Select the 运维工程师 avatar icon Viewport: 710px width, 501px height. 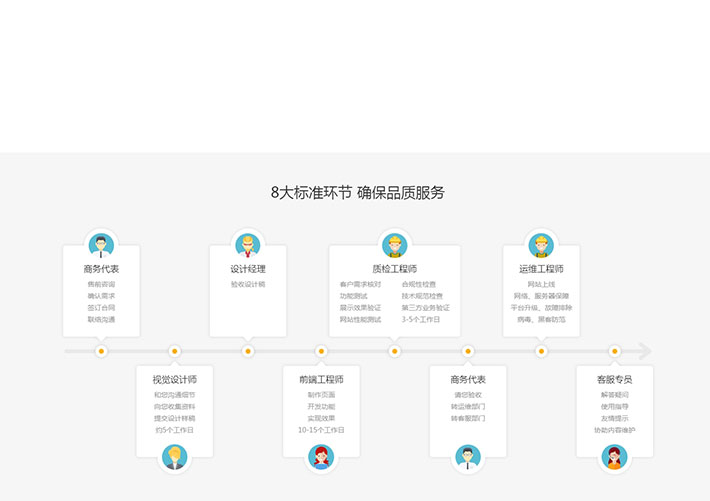(541, 245)
